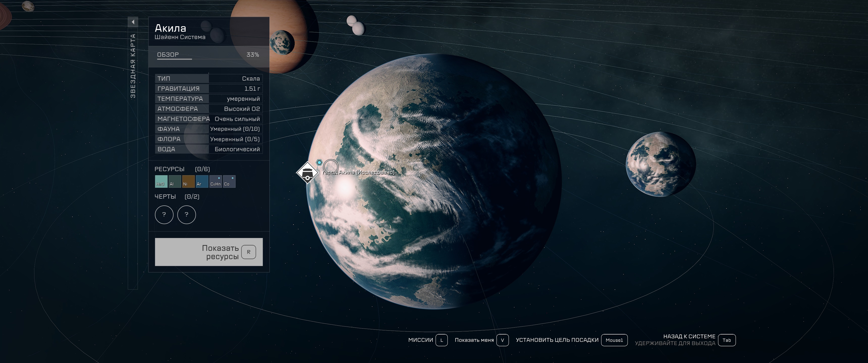
Task: Open МИССИИ with the L key prompt
Action: (x=441, y=340)
